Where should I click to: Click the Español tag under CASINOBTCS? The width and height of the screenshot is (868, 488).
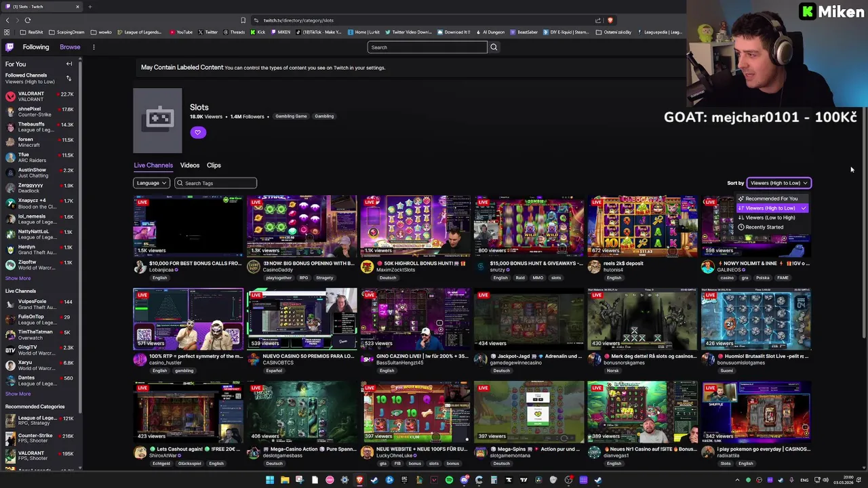pos(274,371)
